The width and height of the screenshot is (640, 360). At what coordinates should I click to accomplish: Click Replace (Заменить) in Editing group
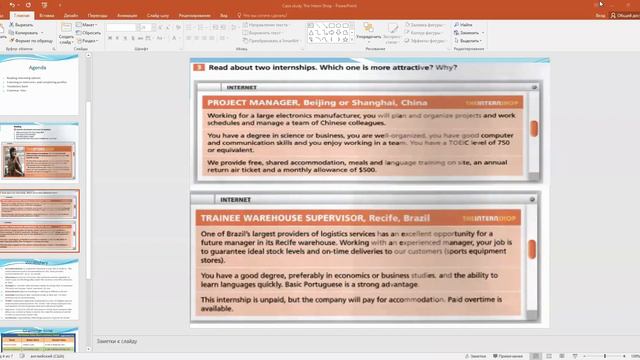click(x=469, y=33)
